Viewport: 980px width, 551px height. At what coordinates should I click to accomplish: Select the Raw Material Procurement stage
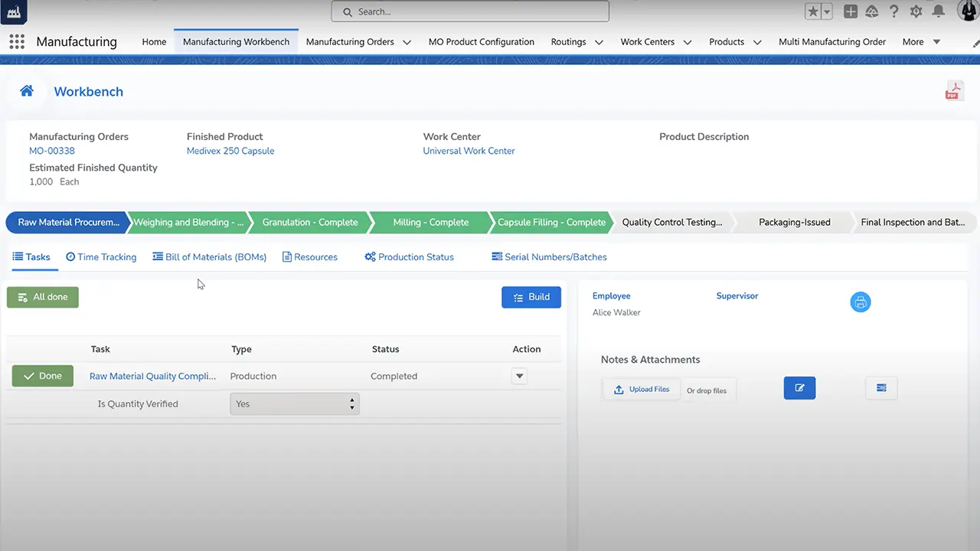point(67,222)
